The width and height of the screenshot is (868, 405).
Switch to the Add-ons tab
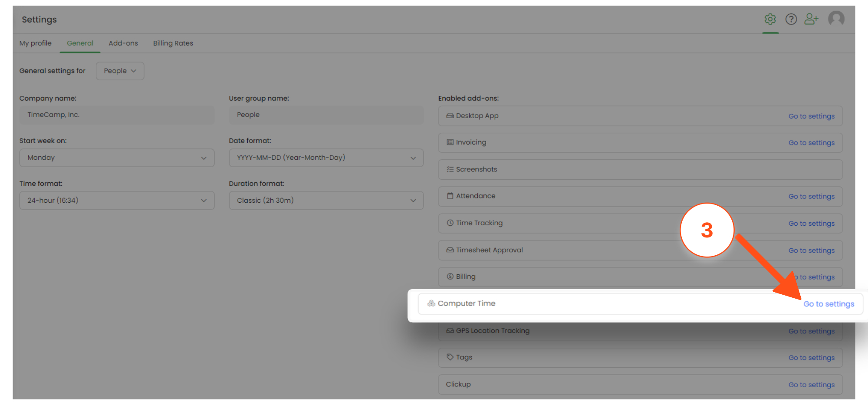[123, 43]
